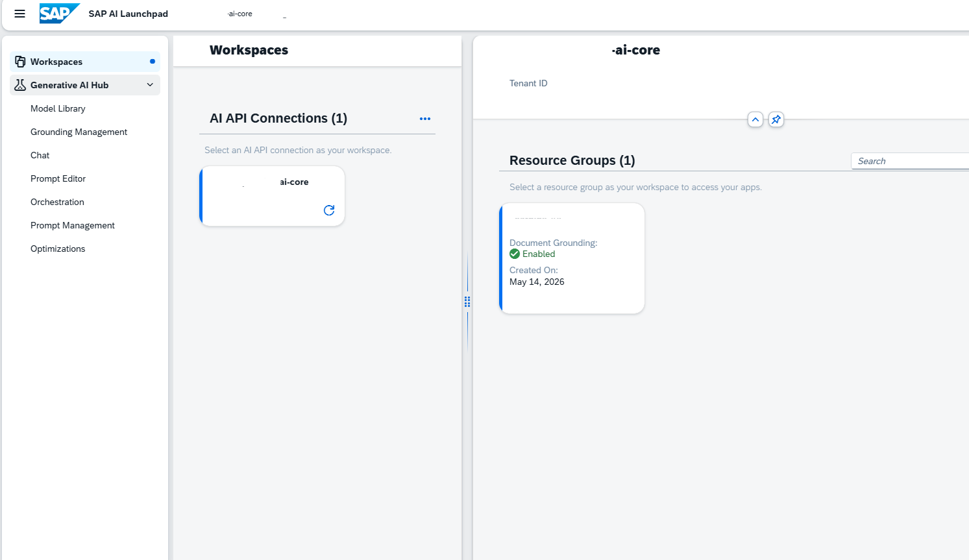Refresh the ai-core connection
Viewport: 969px width, 560px height.
point(329,210)
